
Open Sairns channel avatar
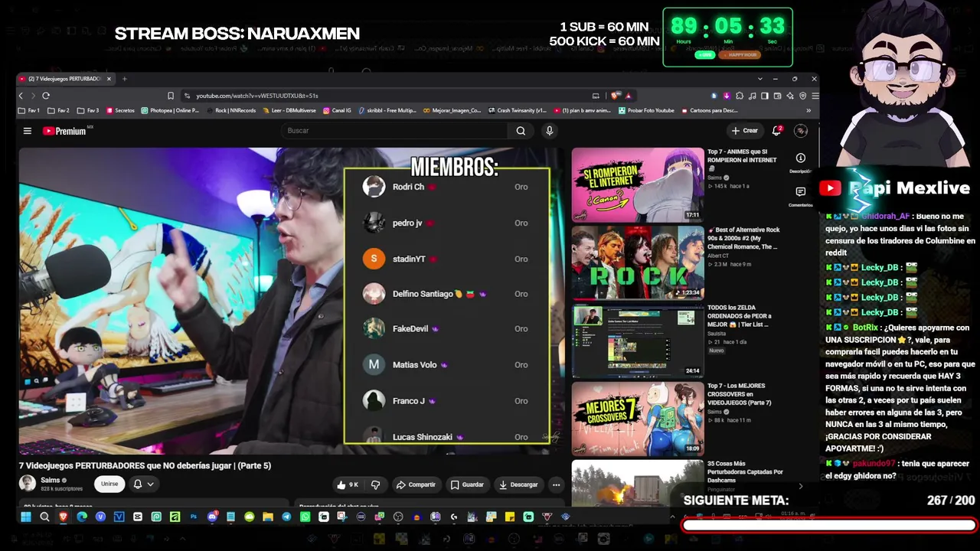[28, 484]
